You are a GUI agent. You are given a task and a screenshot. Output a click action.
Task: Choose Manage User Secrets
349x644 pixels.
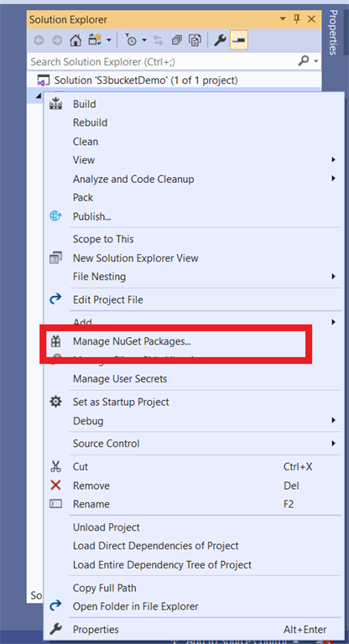tap(120, 379)
